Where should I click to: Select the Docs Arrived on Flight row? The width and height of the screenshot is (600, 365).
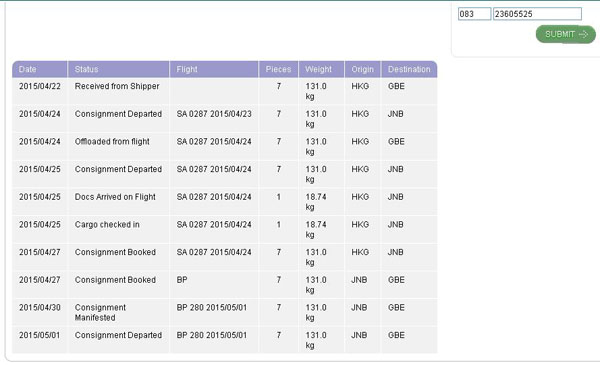coord(225,202)
